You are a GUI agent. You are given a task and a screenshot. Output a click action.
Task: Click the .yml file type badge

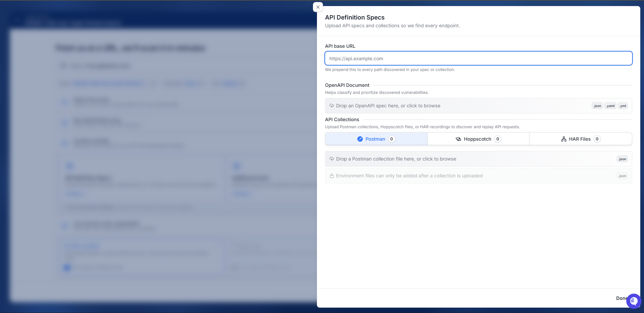coord(623,106)
